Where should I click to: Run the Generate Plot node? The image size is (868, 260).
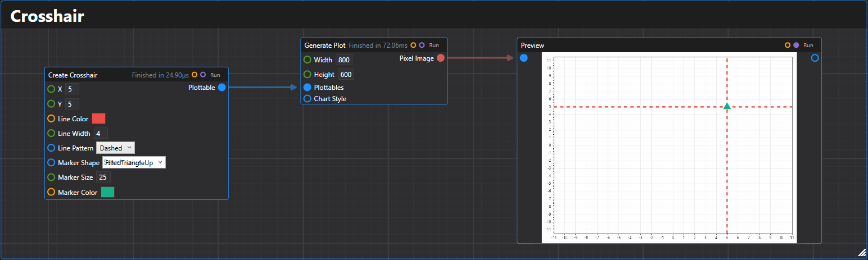pyautogui.click(x=434, y=45)
